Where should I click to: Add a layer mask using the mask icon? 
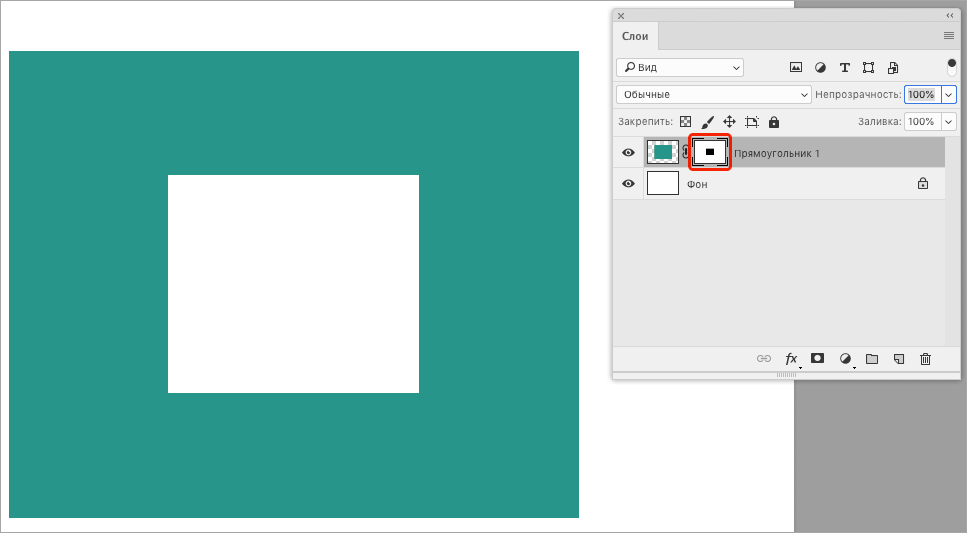pos(817,358)
